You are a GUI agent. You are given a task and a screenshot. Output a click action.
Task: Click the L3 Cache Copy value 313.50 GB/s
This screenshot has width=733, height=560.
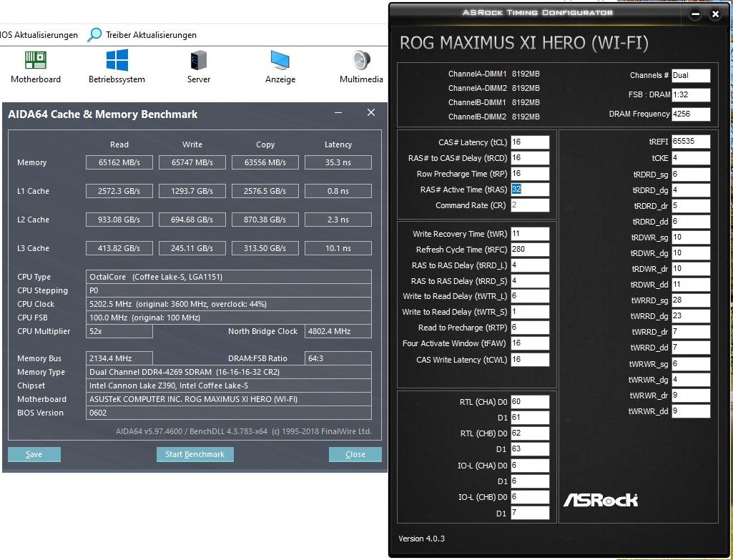click(x=265, y=248)
